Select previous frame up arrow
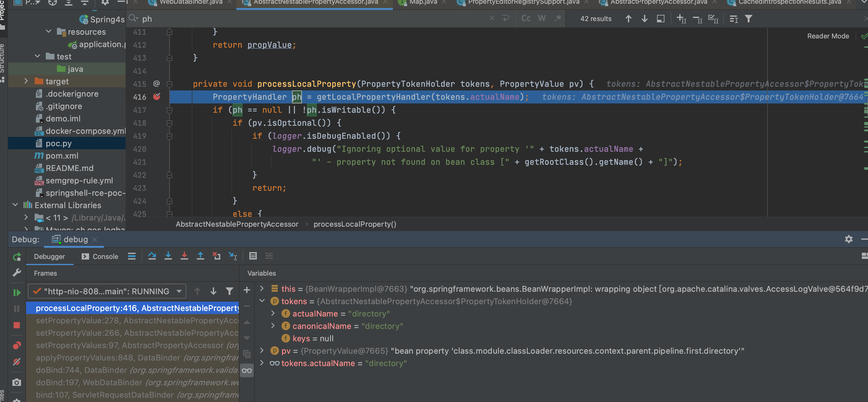The width and height of the screenshot is (868, 402). [197, 291]
